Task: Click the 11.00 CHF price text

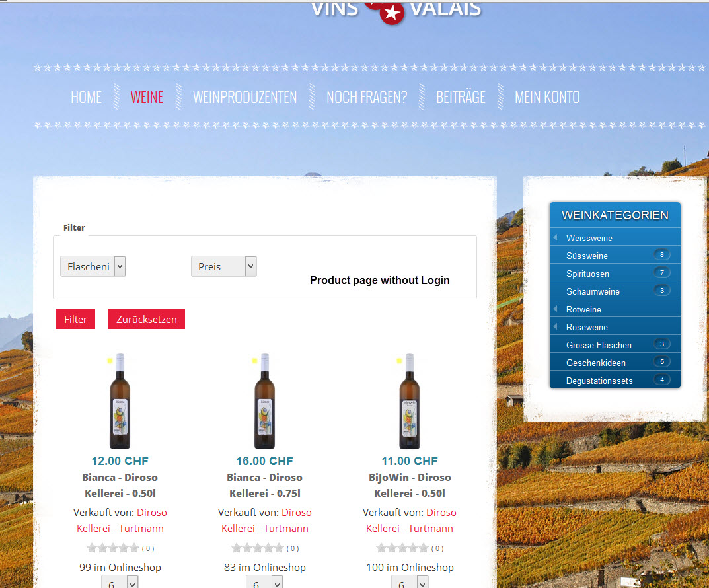Action: tap(410, 461)
